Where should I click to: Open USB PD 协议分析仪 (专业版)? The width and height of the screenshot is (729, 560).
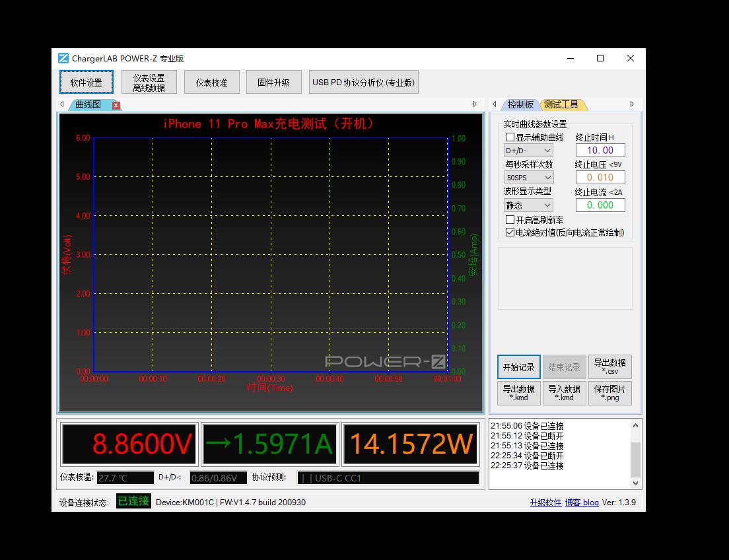pyautogui.click(x=364, y=83)
